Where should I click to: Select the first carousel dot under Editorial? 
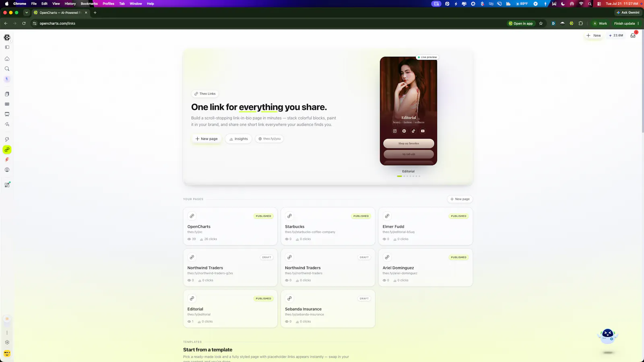[399, 176]
